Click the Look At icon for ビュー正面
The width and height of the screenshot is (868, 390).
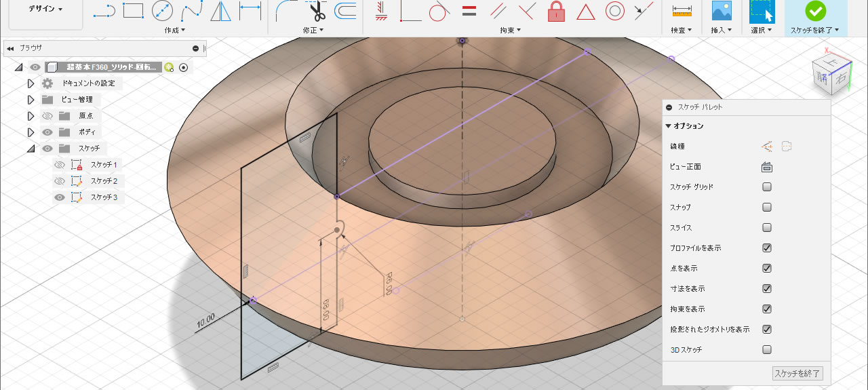point(767,167)
